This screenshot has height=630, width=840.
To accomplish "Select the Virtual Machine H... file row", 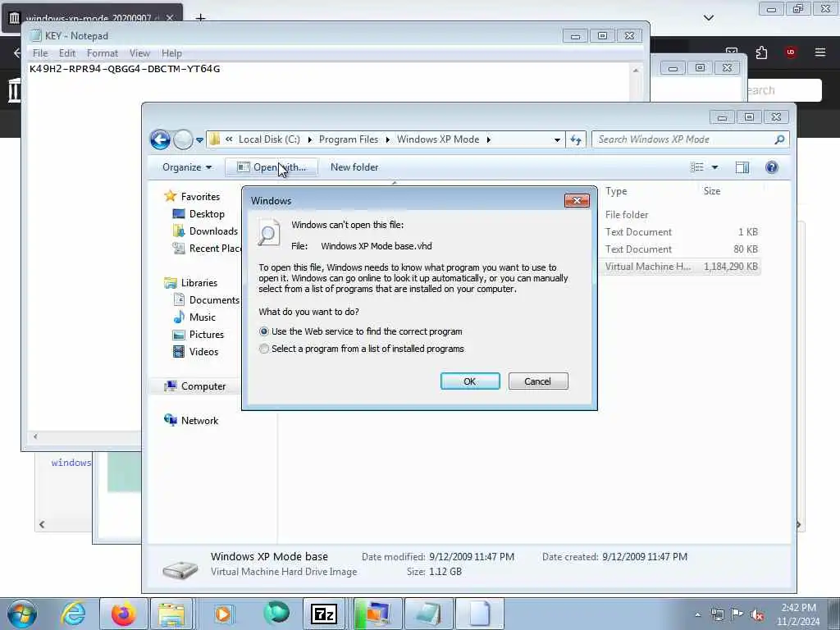I will tap(680, 267).
